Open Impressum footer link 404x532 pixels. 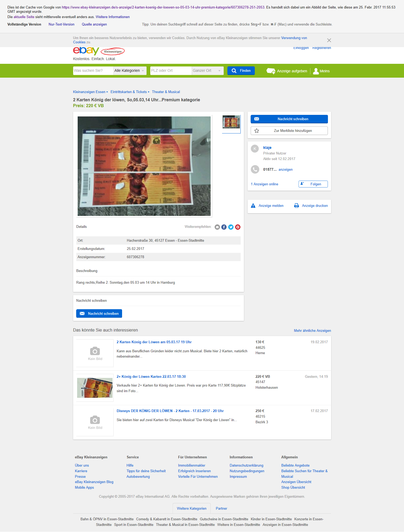tap(238, 477)
